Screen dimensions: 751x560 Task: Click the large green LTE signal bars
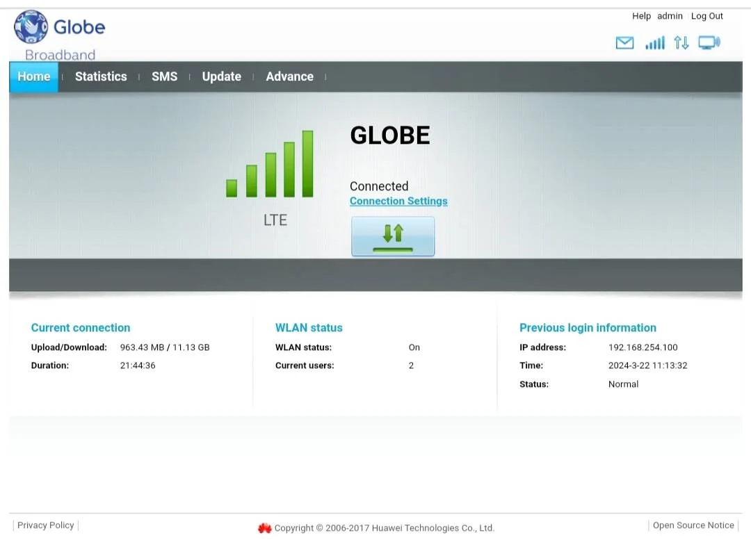pos(270,164)
